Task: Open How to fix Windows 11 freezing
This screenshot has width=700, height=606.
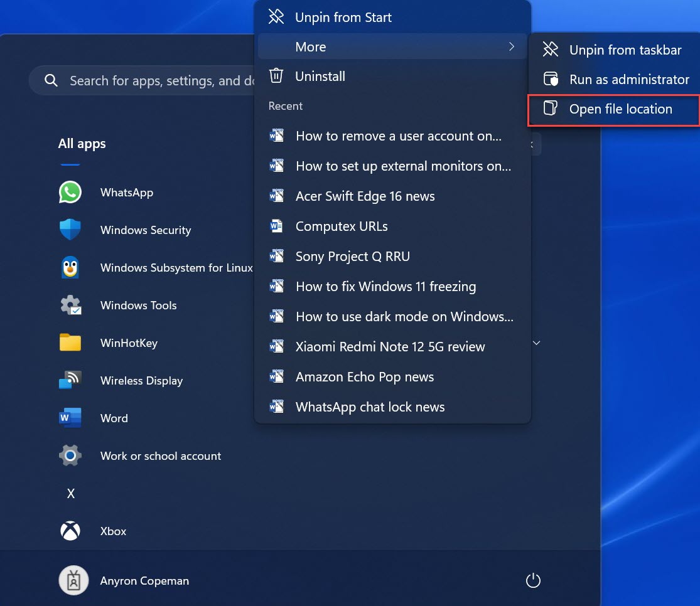Action: point(392,286)
